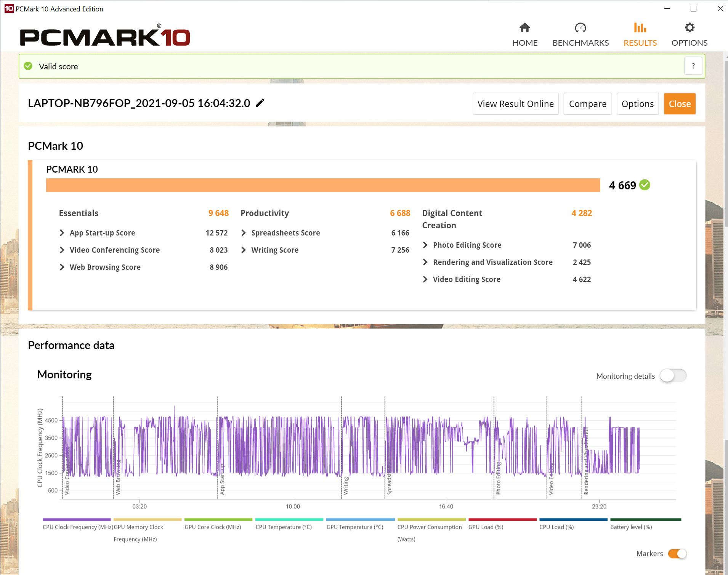
Task: Click green check beside 4 669 score
Action: click(645, 185)
